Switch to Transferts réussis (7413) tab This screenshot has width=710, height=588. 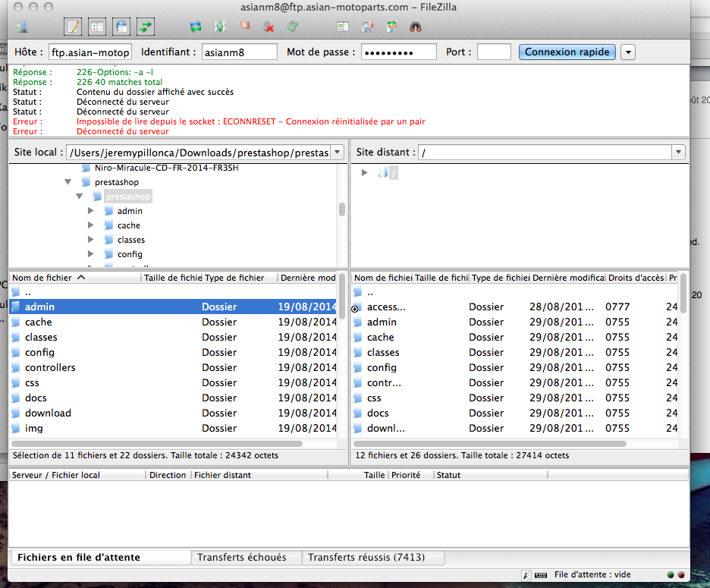373,558
